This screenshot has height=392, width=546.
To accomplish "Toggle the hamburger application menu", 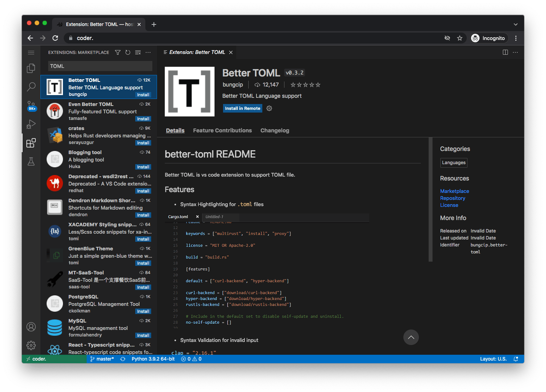I will (x=31, y=52).
